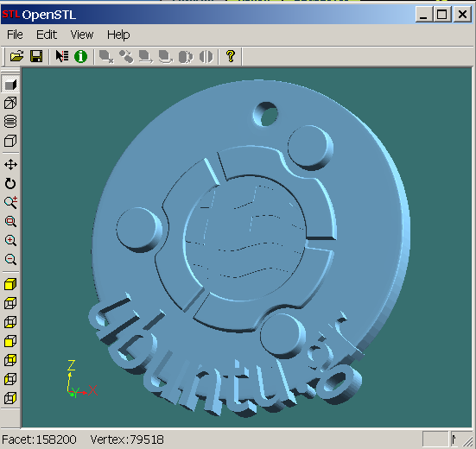Viewport: 476px width, 449px height.
Task: Open help with yellow question mark
Action: point(231,56)
